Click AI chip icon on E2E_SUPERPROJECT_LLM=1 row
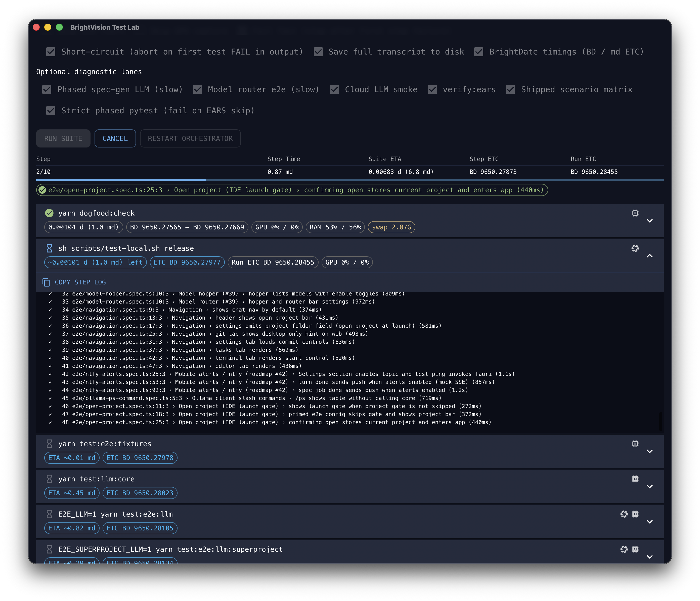 click(x=635, y=549)
